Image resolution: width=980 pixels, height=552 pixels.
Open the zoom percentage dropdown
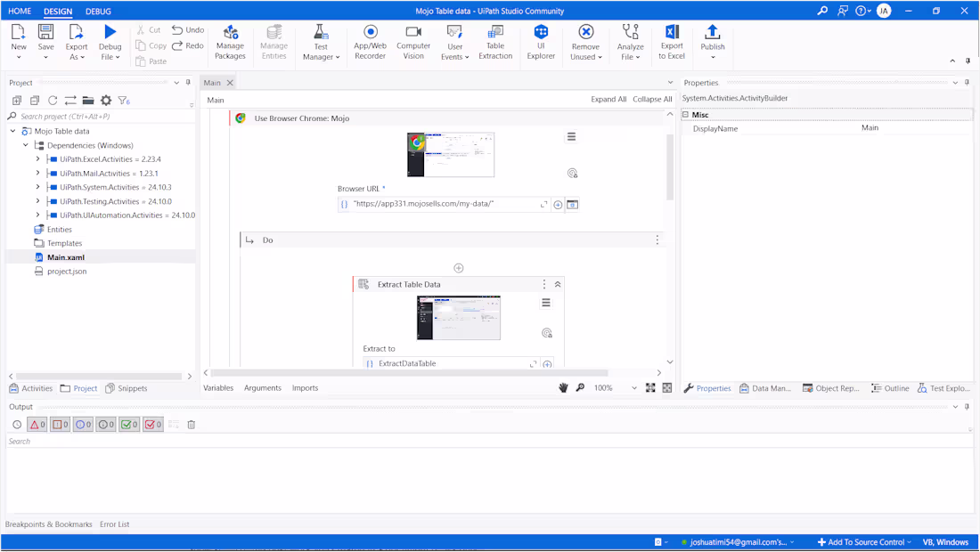click(x=634, y=388)
